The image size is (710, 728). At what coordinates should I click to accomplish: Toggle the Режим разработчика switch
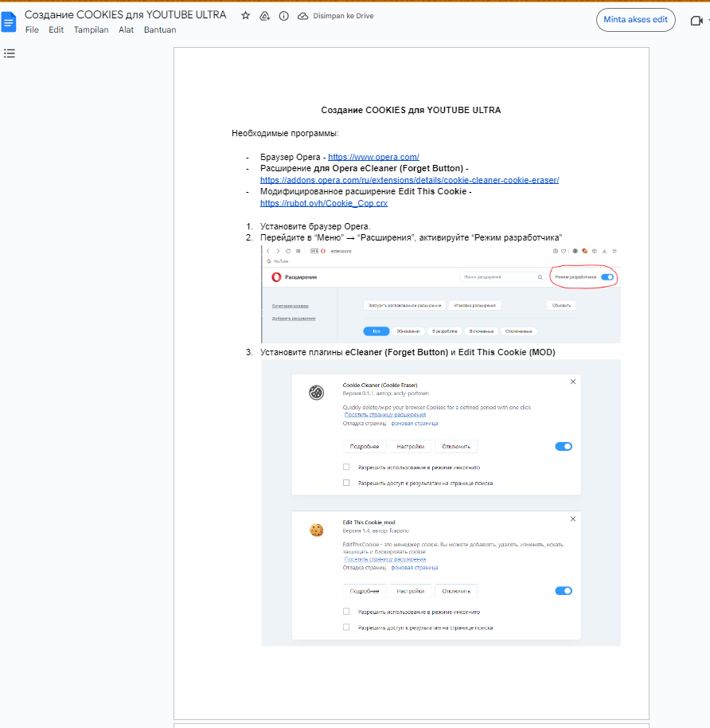[608, 277]
